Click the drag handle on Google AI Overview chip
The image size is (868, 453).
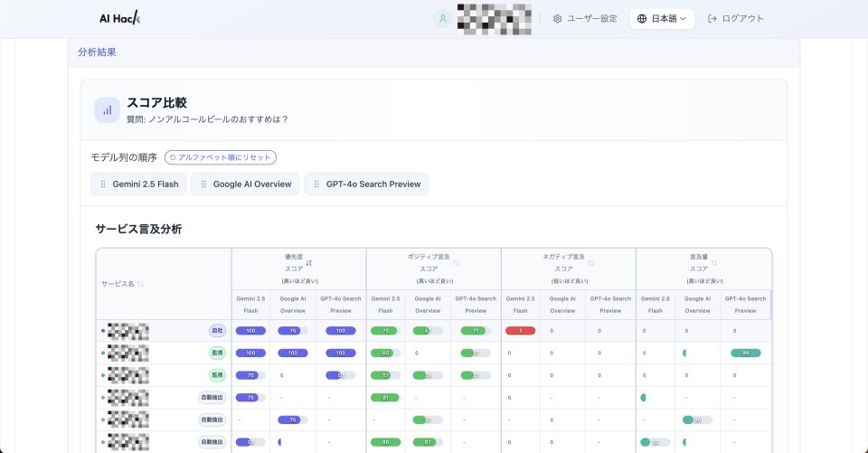pos(203,184)
